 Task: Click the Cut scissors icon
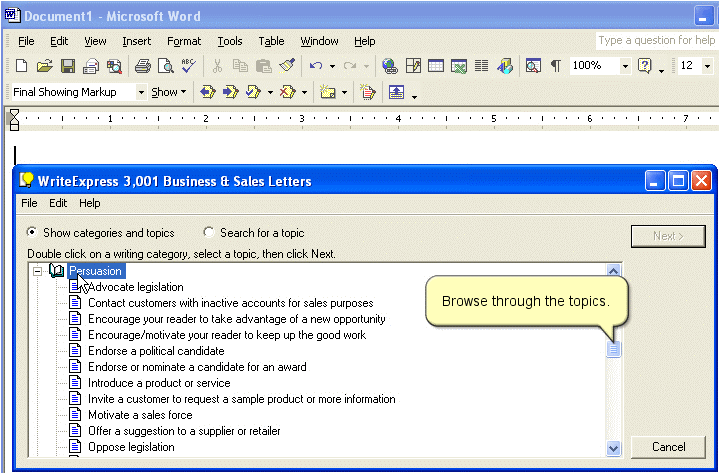pos(217,66)
